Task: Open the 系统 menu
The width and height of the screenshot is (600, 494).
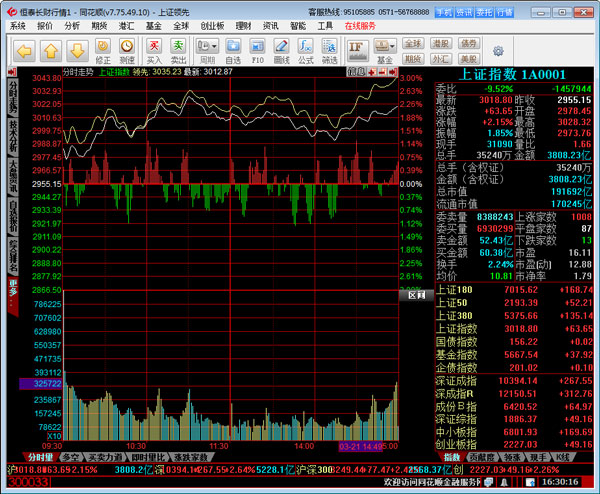Action: tap(18, 26)
